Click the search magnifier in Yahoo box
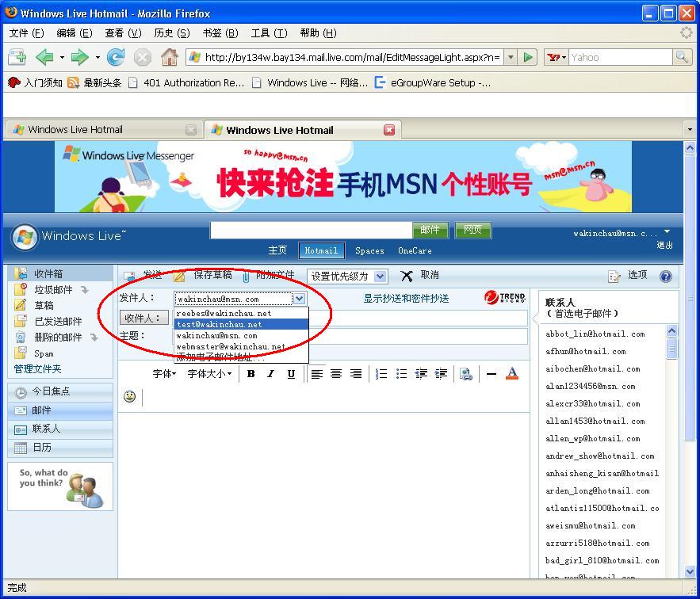700x599 pixels. click(682, 57)
